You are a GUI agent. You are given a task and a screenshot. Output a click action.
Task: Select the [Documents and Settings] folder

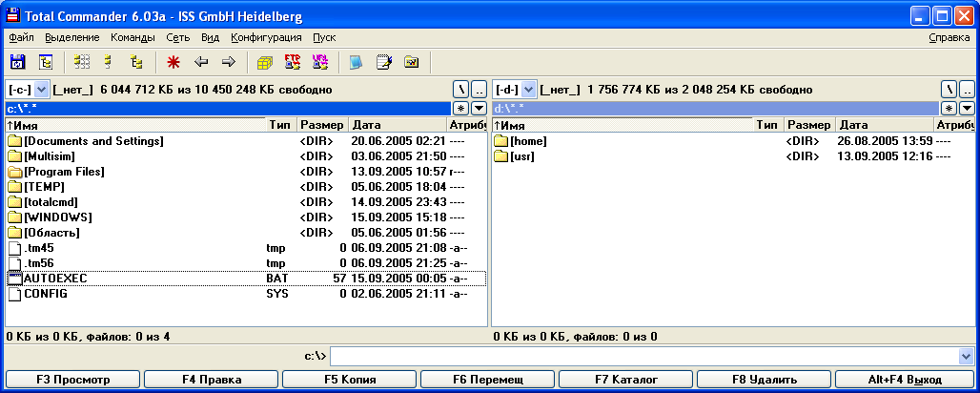[245, 141]
